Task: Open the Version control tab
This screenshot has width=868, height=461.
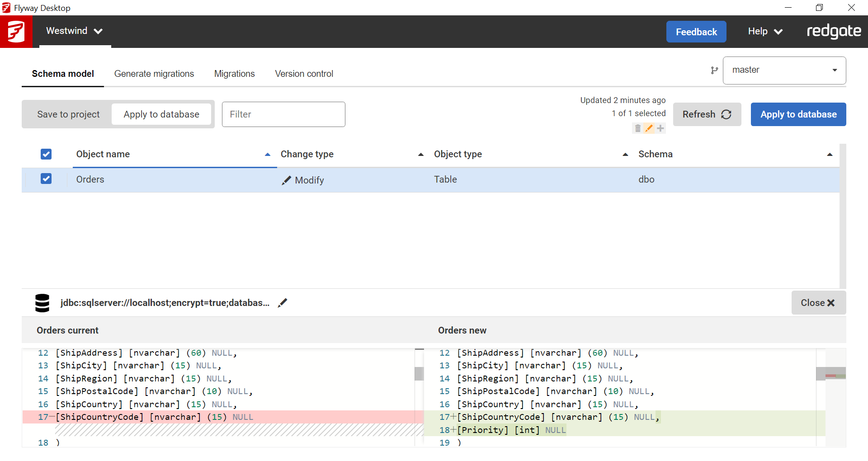Action: 304,74
